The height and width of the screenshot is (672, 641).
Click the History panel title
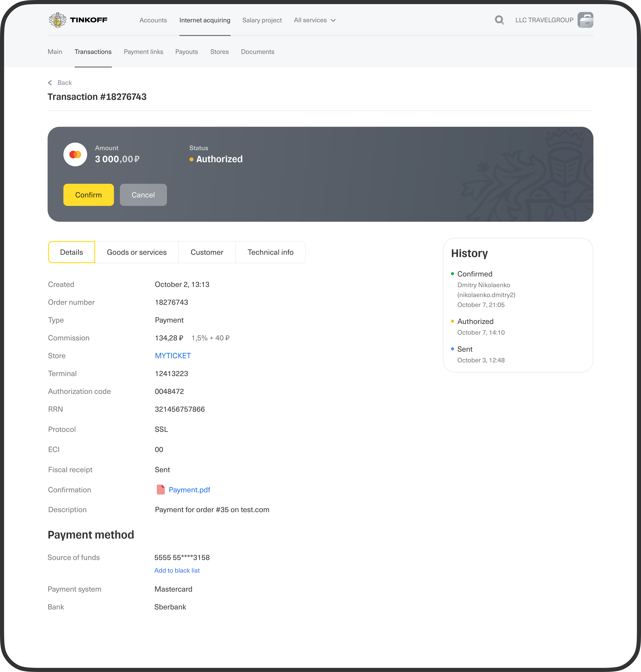tap(469, 253)
